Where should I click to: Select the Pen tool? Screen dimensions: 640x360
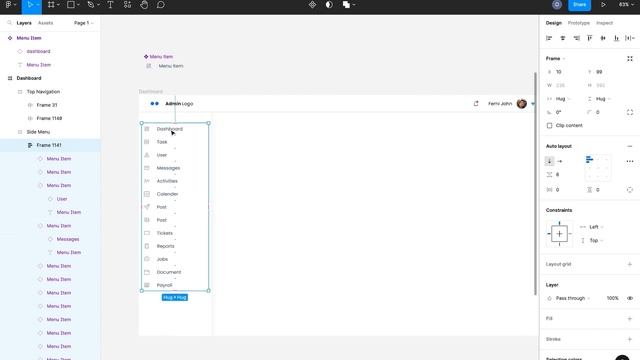point(91,5)
